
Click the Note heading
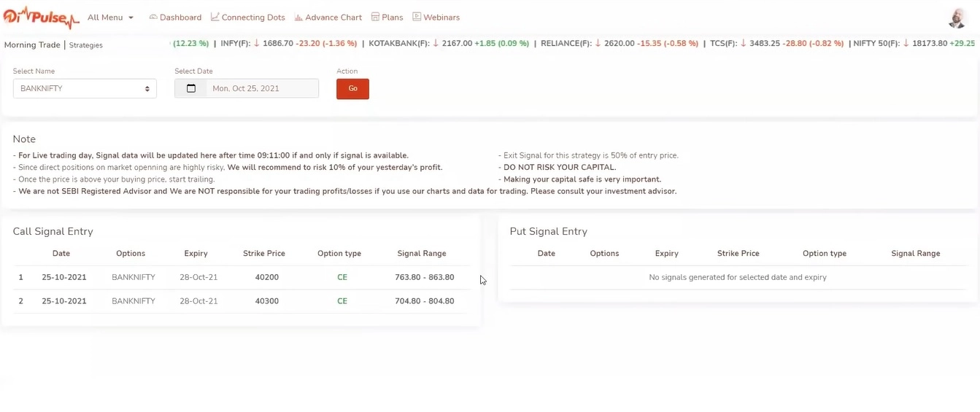pyautogui.click(x=24, y=139)
